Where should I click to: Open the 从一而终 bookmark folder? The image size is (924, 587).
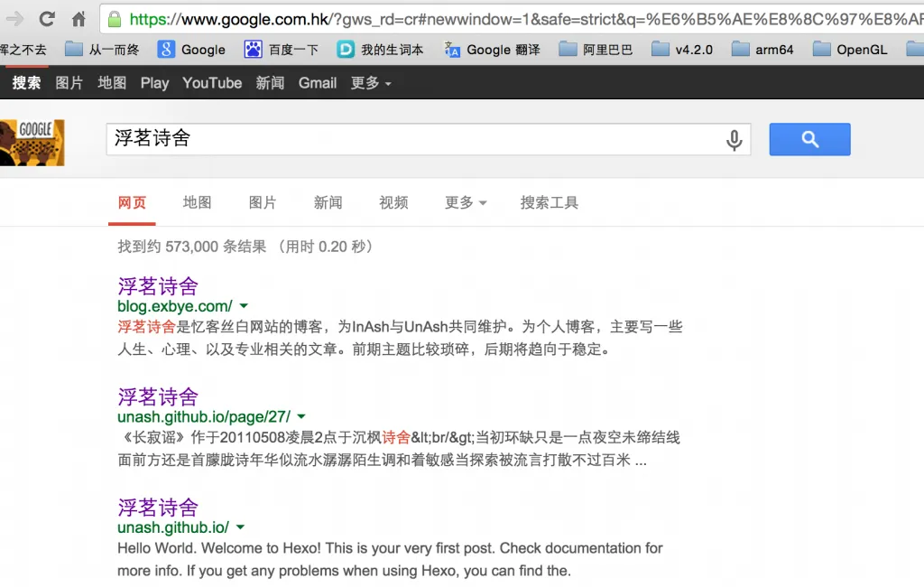click(x=102, y=49)
